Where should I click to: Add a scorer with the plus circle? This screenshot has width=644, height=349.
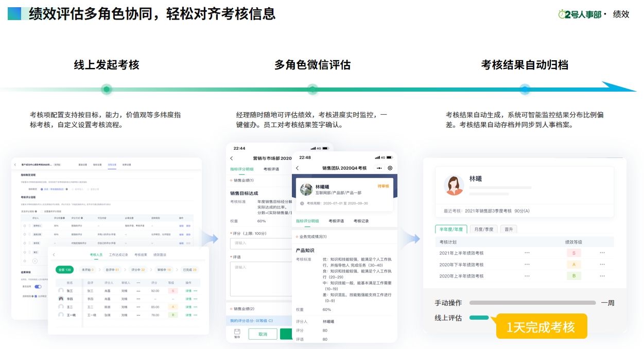pos(35,261)
